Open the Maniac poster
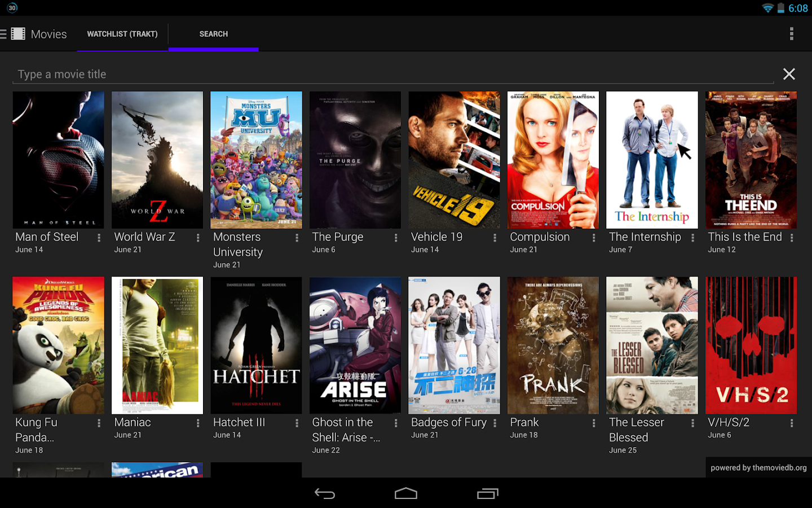Viewport: 812px width, 508px height. coord(157,345)
